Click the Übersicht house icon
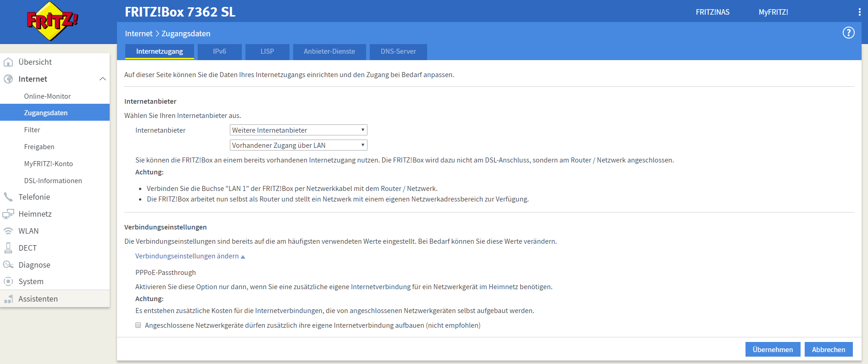 pyautogui.click(x=8, y=62)
